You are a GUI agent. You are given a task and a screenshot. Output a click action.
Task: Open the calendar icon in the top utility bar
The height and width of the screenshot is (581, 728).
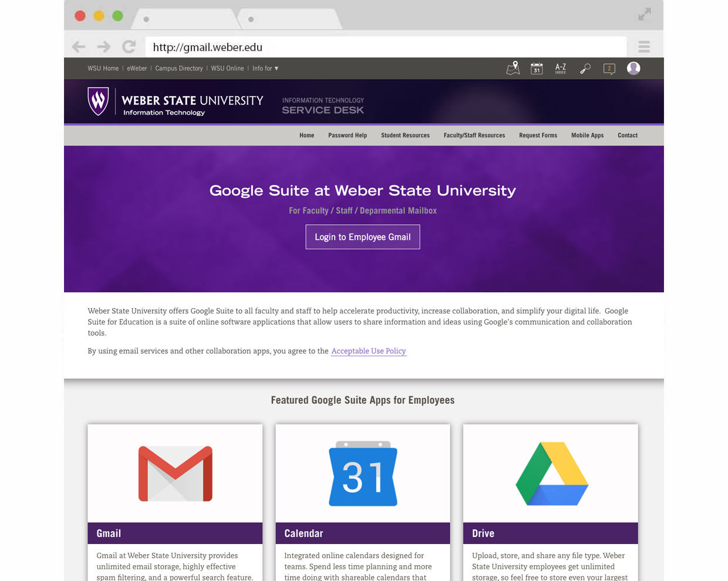coord(537,69)
